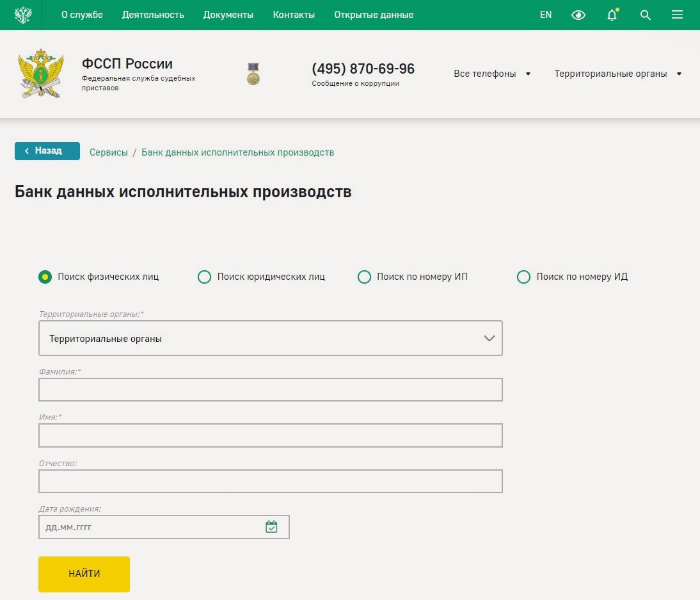Viewport: 700px width, 600px height.
Task: Open the 'Территориальные органы' form select box
Action: point(271,338)
